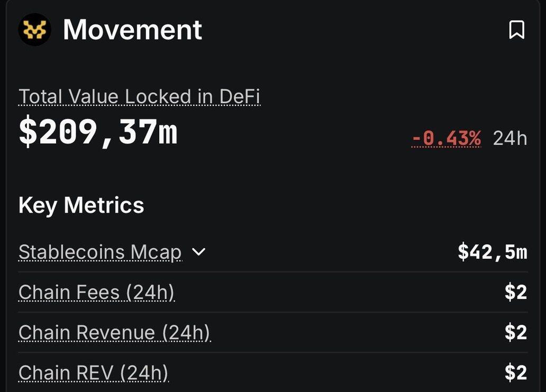Click the Key Metrics heading
This screenshot has width=546, height=392.
point(81,205)
